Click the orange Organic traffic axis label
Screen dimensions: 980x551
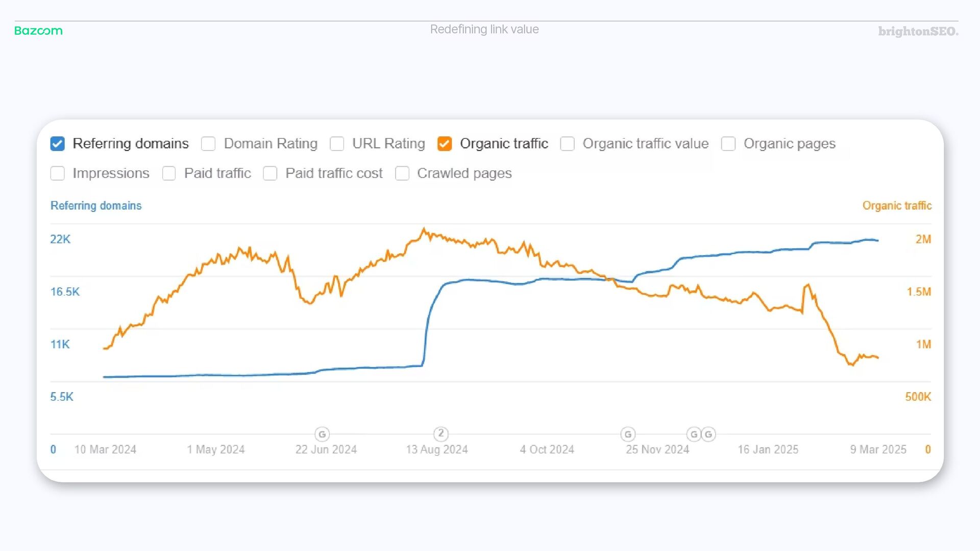coord(897,206)
